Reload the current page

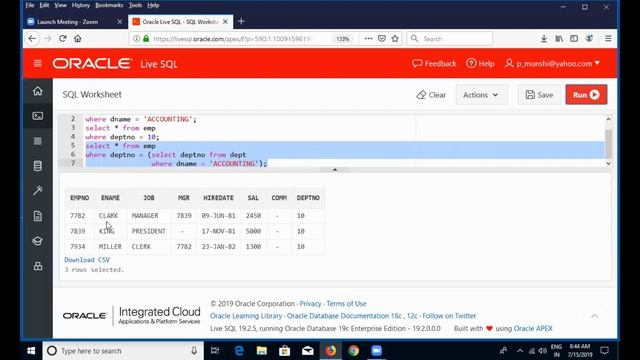point(62,38)
